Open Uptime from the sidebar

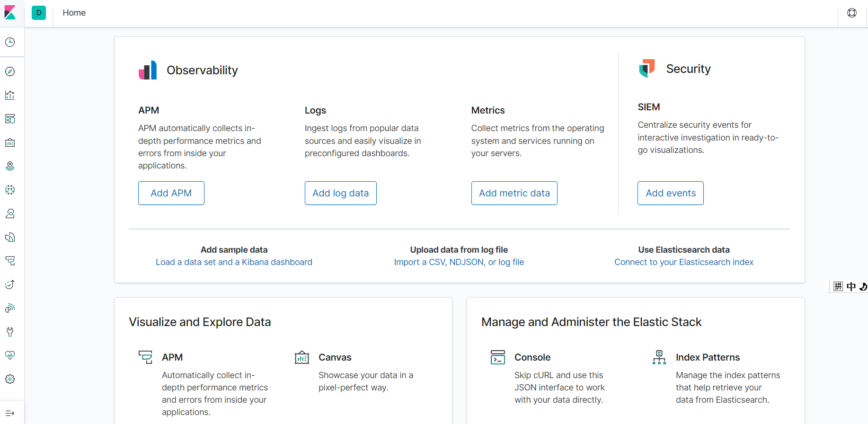point(10,284)
